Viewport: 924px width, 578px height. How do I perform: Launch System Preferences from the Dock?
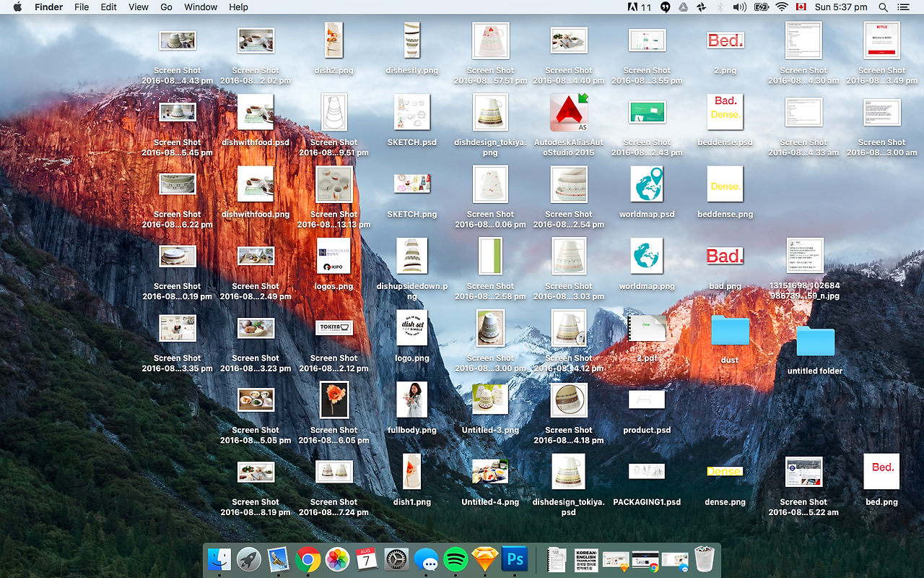[396, 560]
